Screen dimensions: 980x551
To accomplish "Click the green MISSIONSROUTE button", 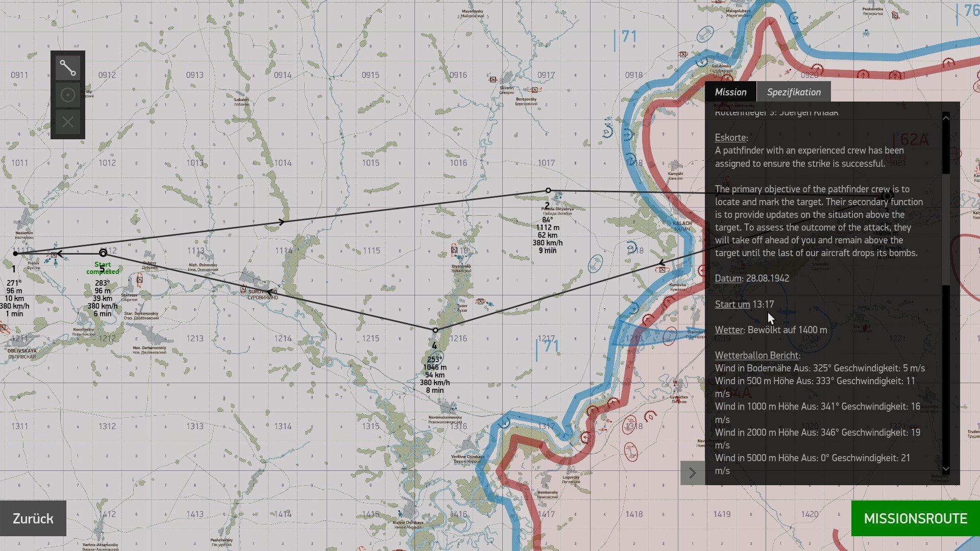I will tap(916, 518).
